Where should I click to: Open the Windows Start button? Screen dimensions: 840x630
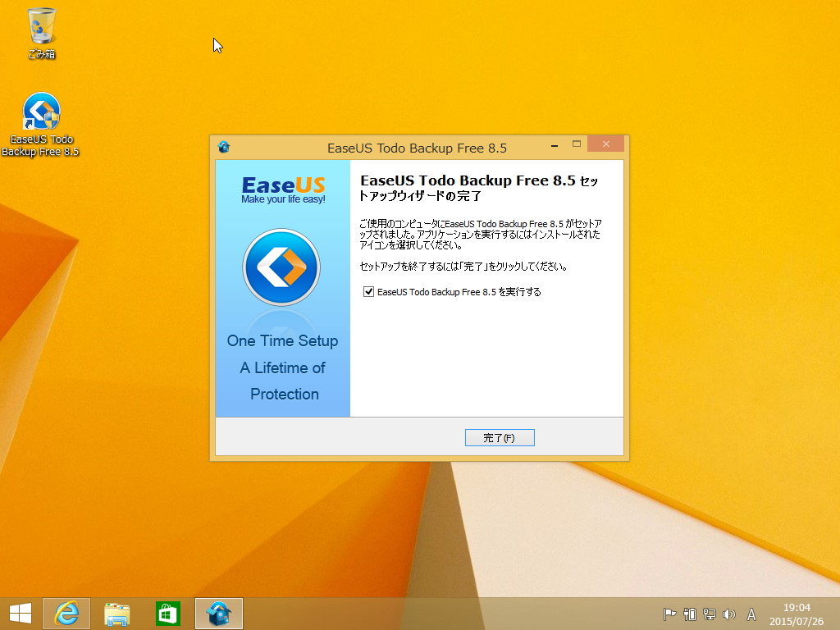tap(21, 614)
